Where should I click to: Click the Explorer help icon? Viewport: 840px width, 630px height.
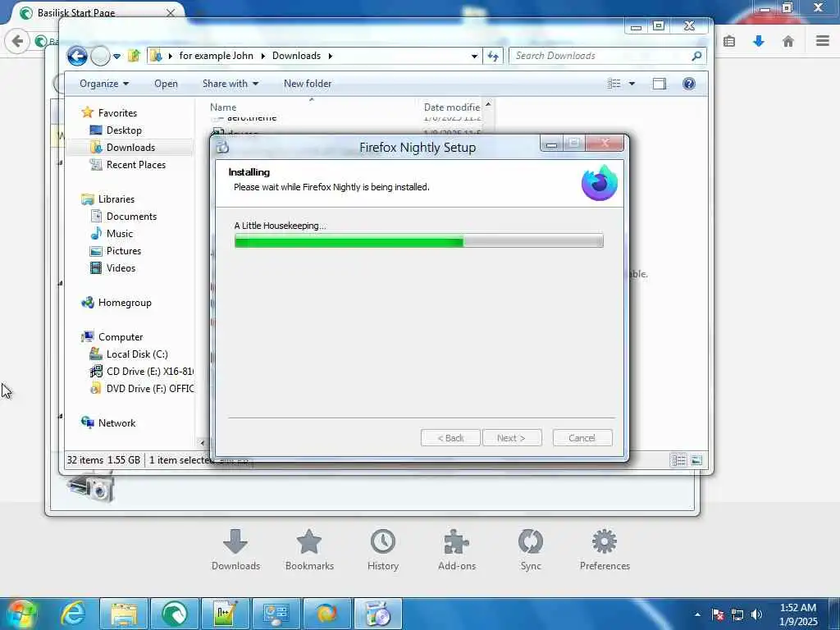pyautogui.click(x=689, y=84)
